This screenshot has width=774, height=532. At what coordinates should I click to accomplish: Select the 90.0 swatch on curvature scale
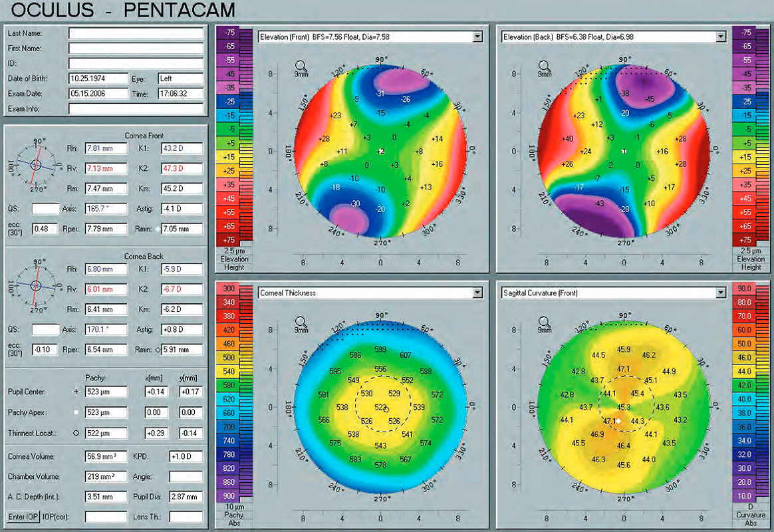click(x=743, y=289)
